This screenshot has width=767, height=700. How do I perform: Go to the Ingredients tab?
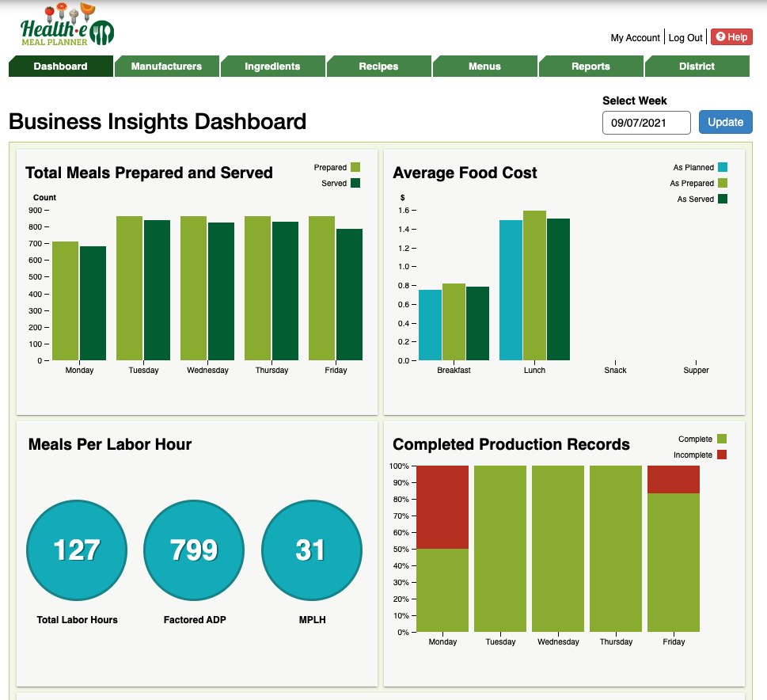pyautogui.click(x=272, y=67)
